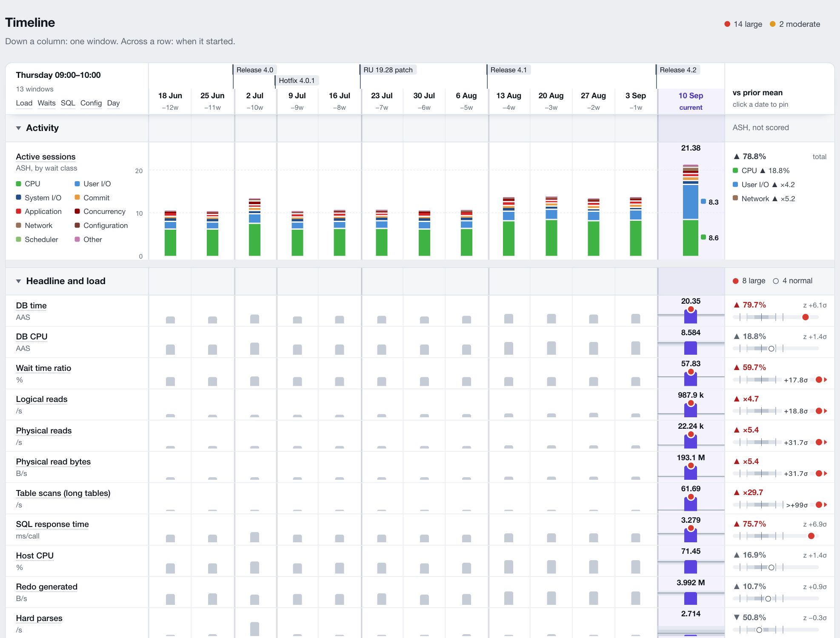Click the 10 Sep active sessions bar
The height and width of the screenshot is (638, 840).
pyautogui.click(x=690, y=210)
